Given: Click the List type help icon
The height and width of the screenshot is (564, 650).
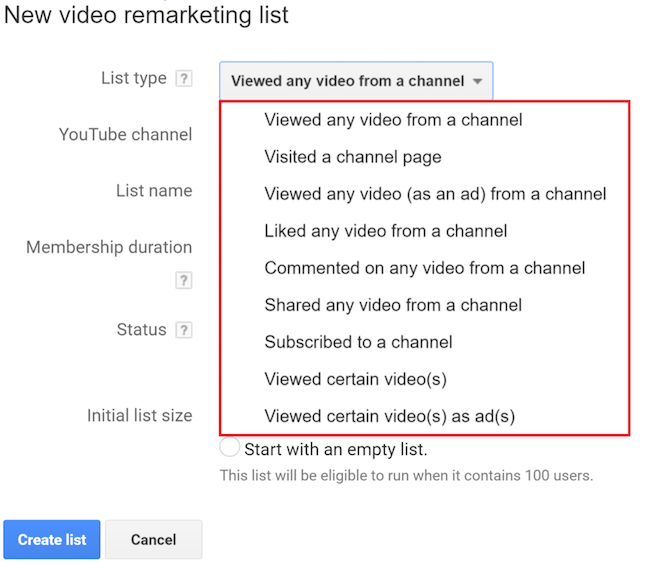Looking at the screenshot, I should (184, 78).
